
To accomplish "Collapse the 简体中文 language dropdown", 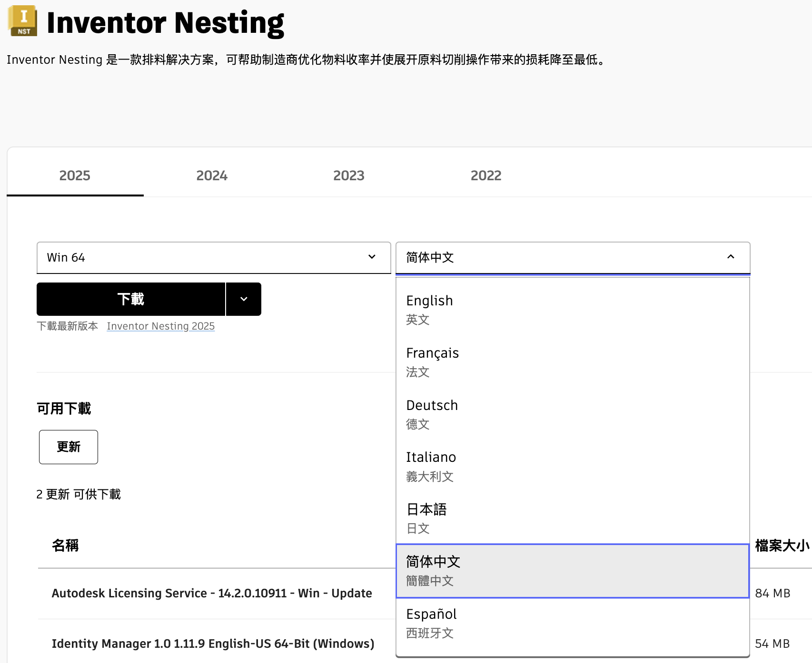I will 573,257.
